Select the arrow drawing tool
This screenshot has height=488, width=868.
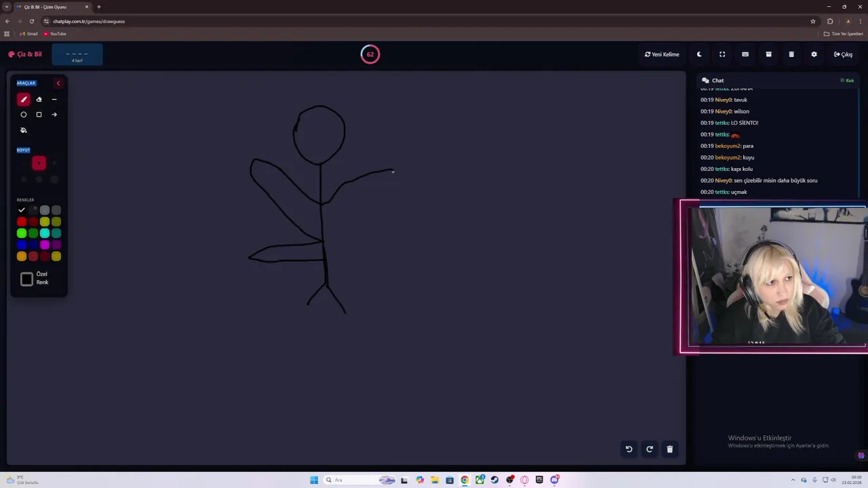(x=54, y=115)
